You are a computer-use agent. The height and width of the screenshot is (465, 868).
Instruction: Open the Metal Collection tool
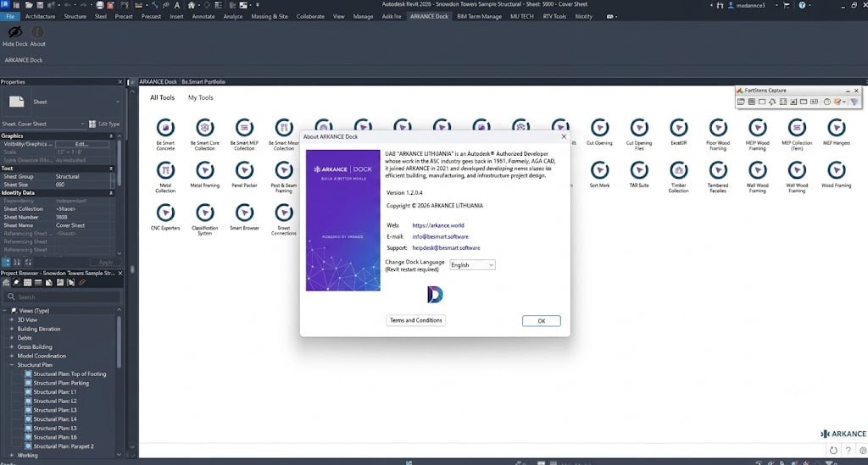pos(165,170)
